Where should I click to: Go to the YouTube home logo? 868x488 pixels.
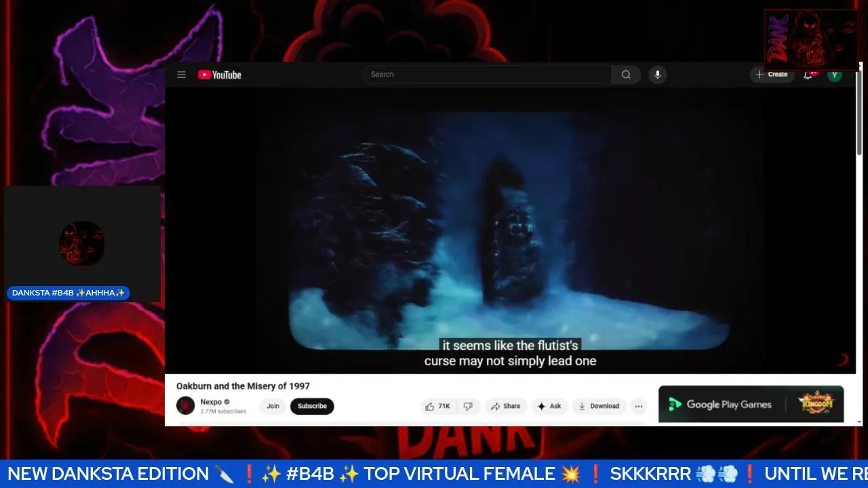(x=220, y=75)
